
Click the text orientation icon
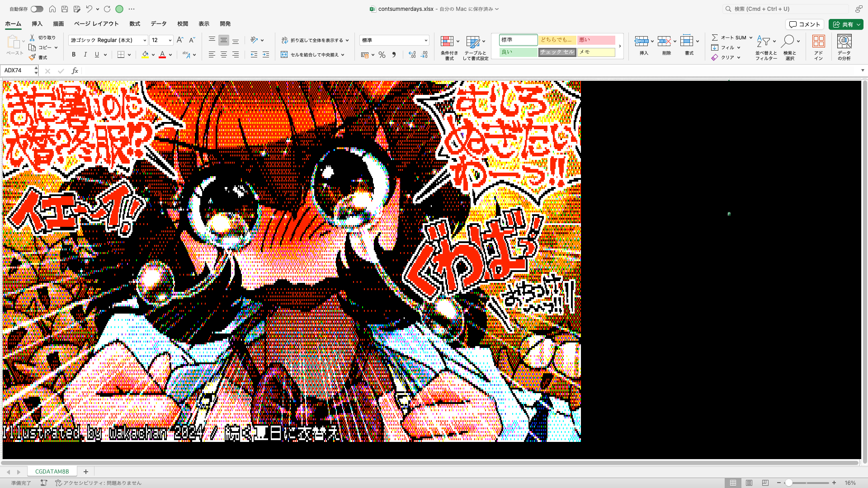click(x=254, y=40)
